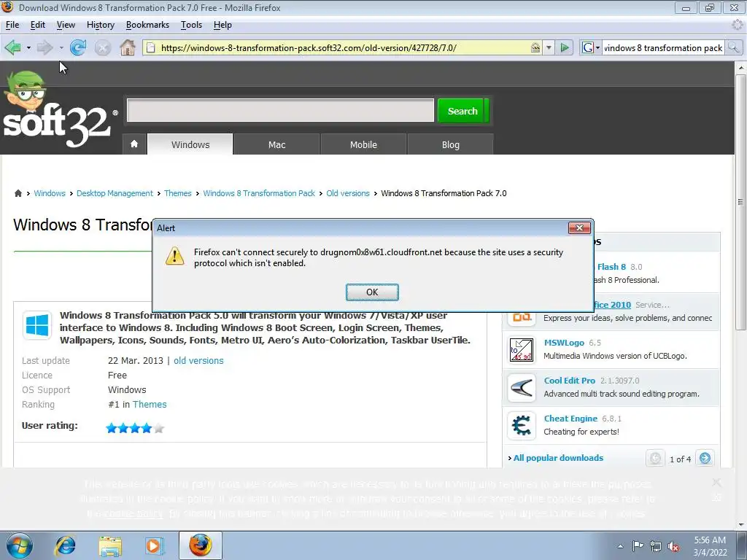Reload the page with the refresh icon
Viewport: 747px width, 560px height.
point(77,47)
